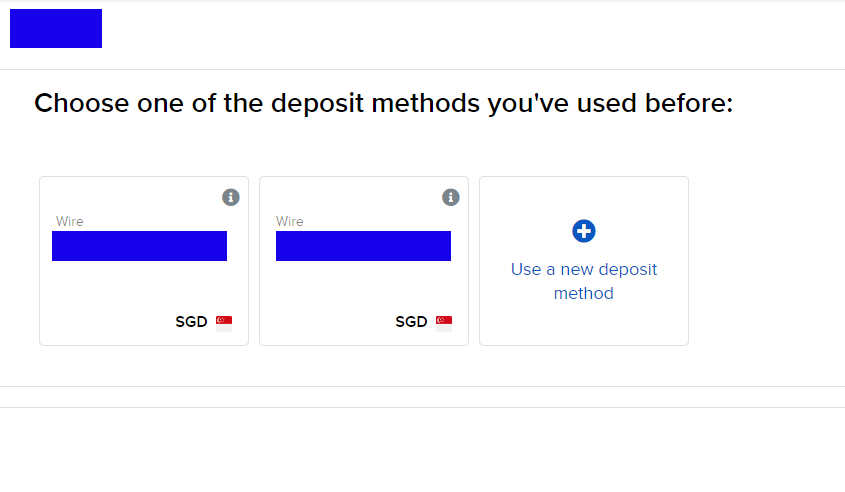845x492 pixels.
Task: Click "Wire" label on the second card
Action: (290, 221)
